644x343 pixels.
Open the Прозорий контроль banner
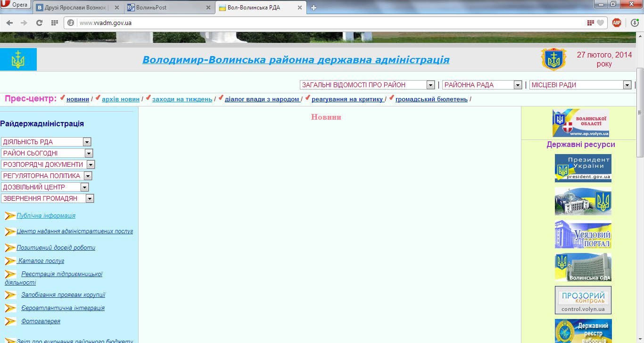583,300
